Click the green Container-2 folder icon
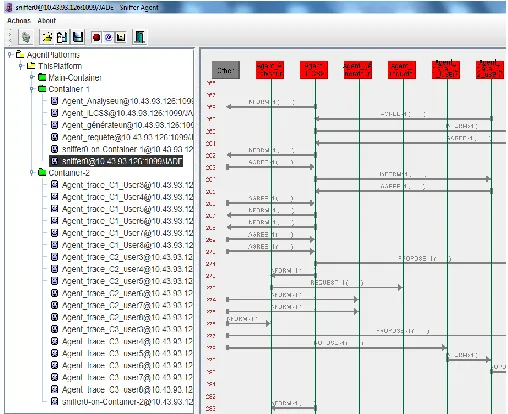 [42, 172]
